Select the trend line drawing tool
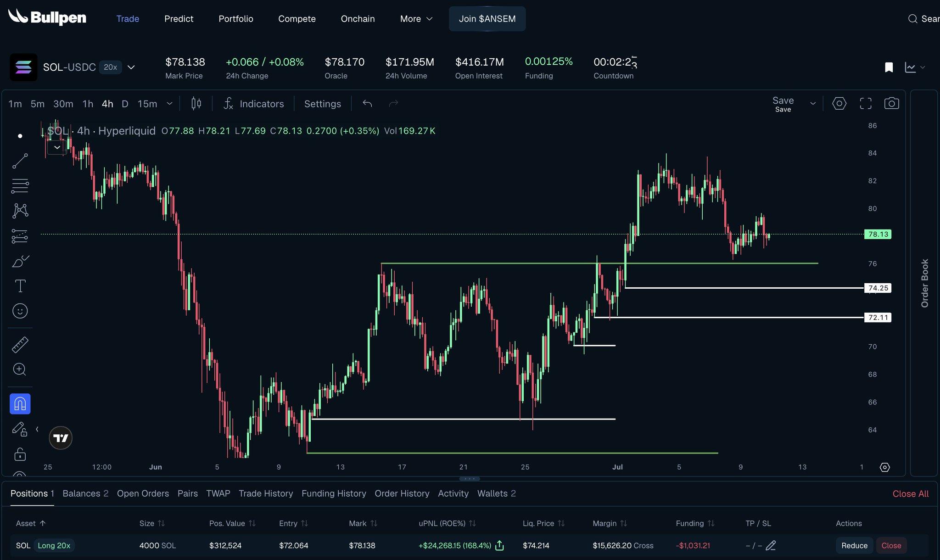 (20, 161)
